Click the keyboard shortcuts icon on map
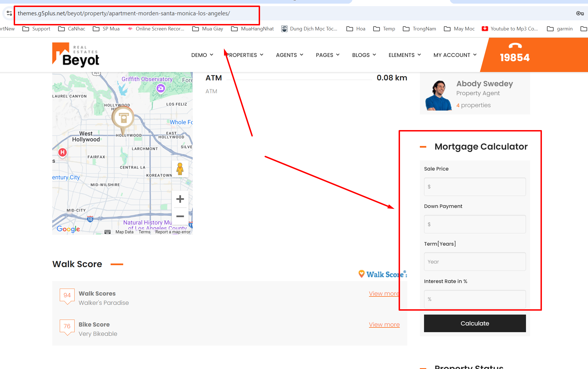The image size is (588, 369). pyautogui.click(x=108, y=232)
